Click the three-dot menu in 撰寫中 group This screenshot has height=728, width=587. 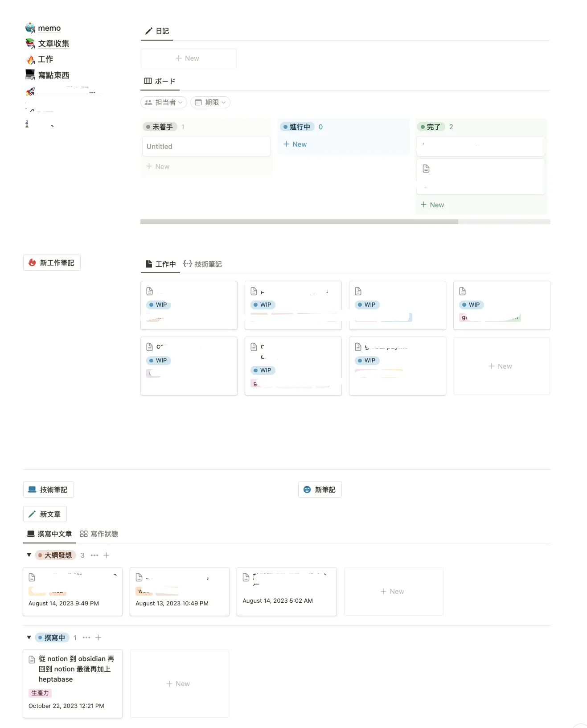click(86, 638)
